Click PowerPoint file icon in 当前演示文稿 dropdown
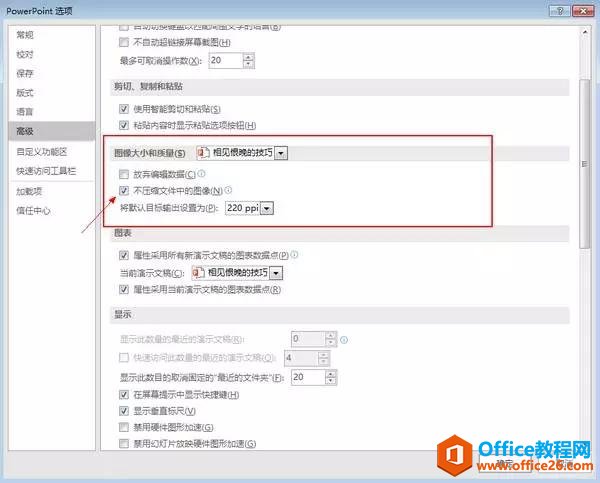The height and width of the screenshot is (483, 600). click(198, 273)
